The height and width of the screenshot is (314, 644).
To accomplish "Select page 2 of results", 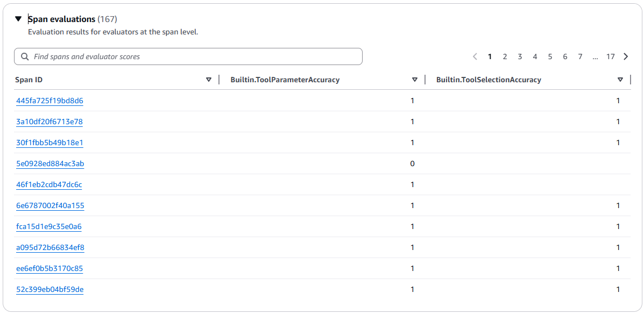I will (505, 56).
